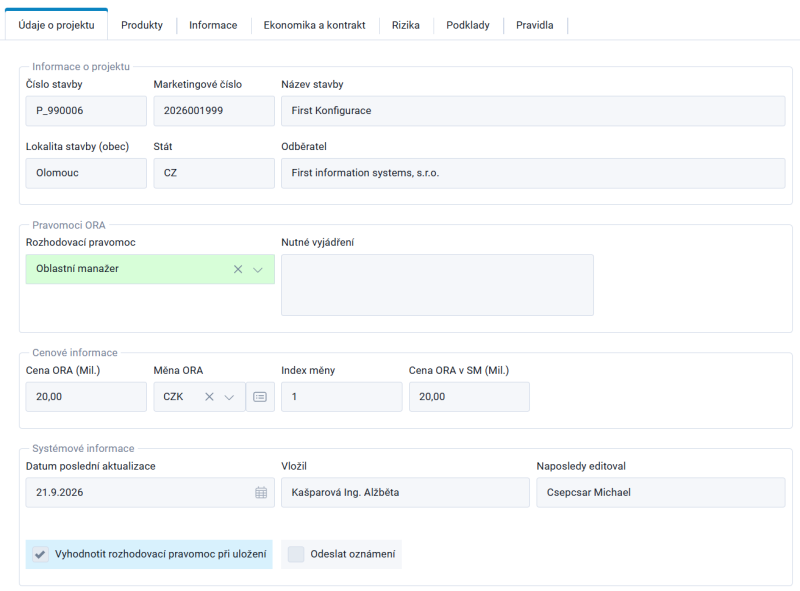
Task: Open the Oblastní manažer combo box
Action: 150,269
